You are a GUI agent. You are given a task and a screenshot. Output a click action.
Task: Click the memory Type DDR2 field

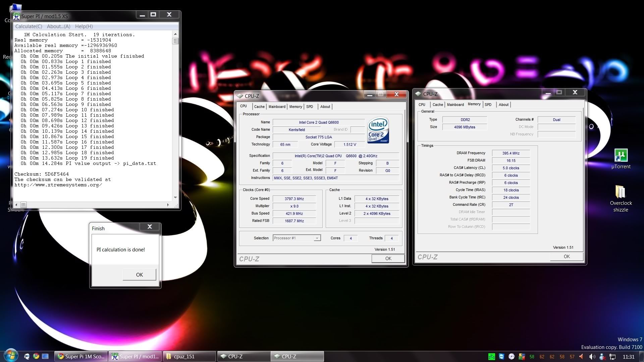[465, 120]
